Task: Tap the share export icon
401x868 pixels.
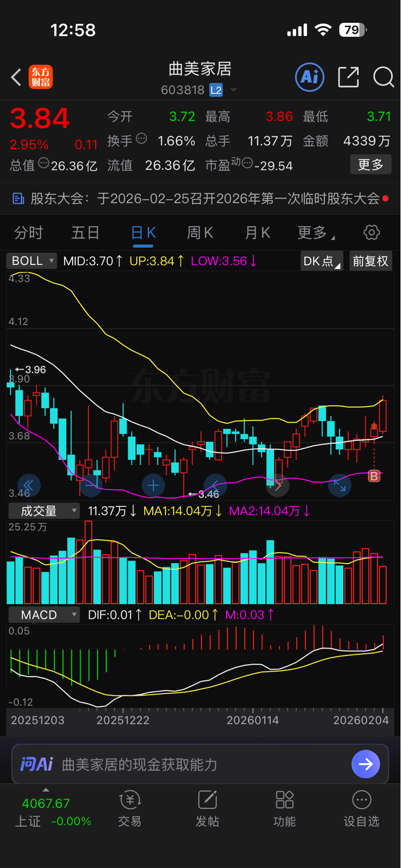Action: coord(348,77)
